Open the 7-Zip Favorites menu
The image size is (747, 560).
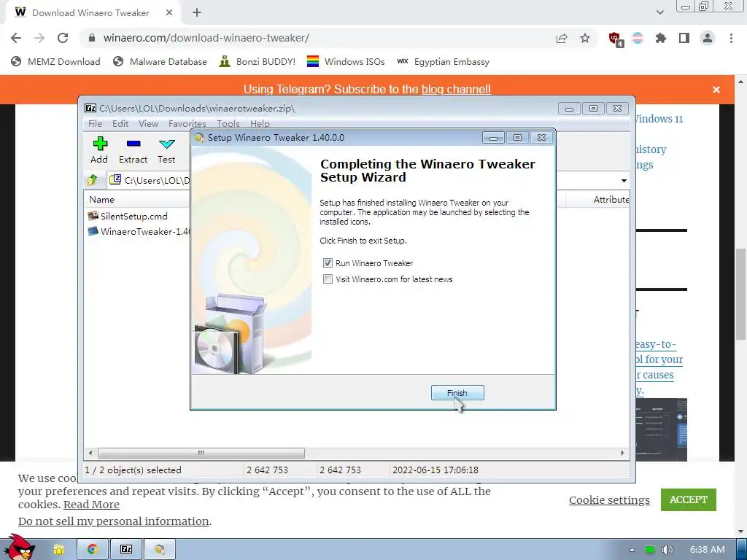pos(187,124)
